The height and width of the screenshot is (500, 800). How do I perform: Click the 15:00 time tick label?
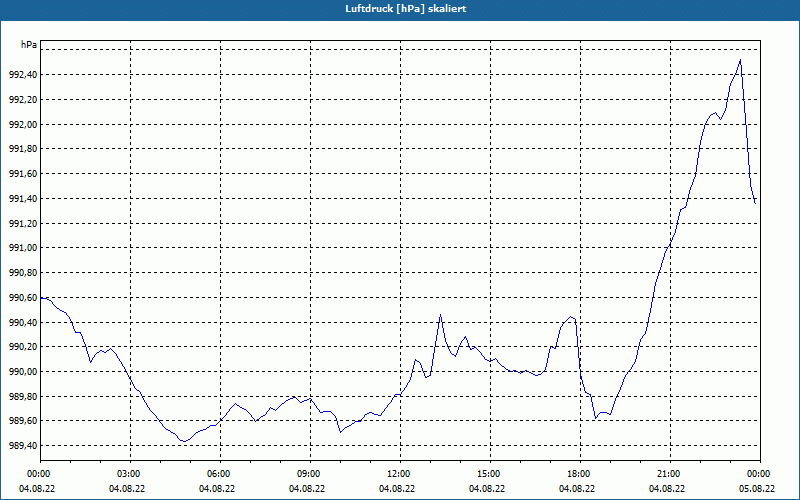tap(490, 474)
